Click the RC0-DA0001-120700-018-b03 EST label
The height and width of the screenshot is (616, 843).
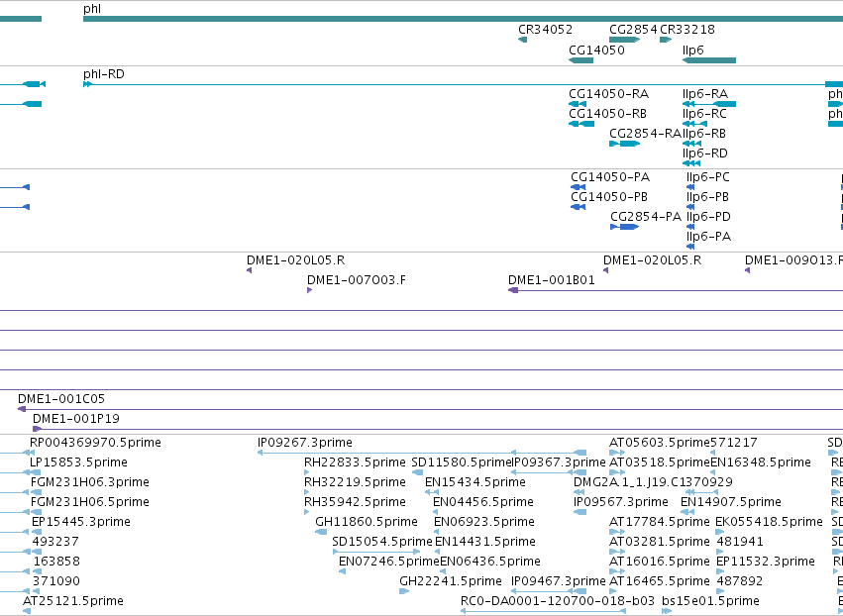tap(558, 601)
